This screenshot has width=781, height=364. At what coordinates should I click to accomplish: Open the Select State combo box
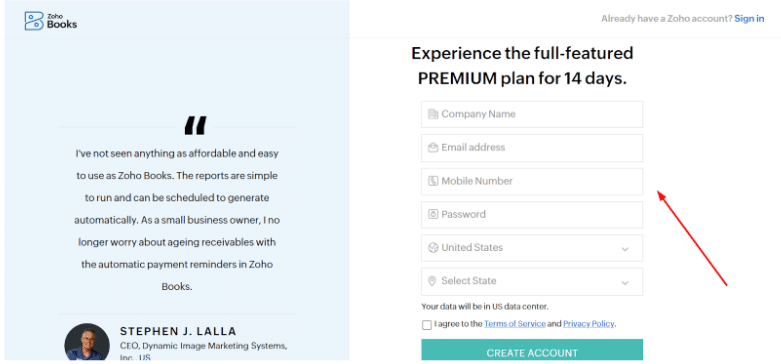coord(532,281)
